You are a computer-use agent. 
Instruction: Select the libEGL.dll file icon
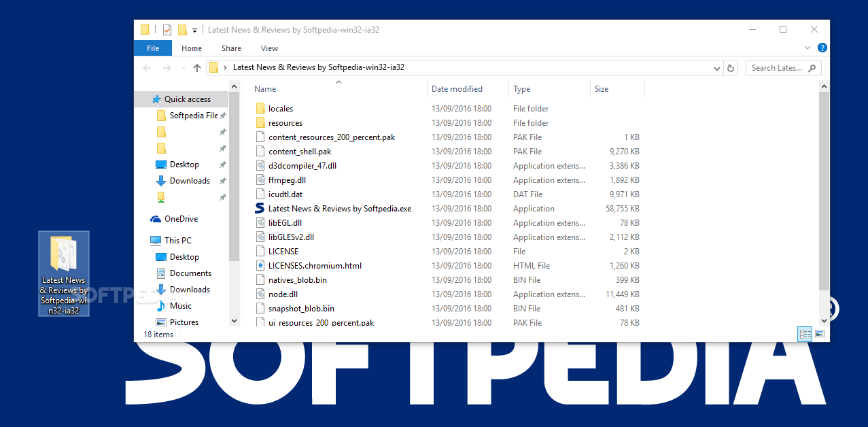pyautogui.click(x=260, y=223)
